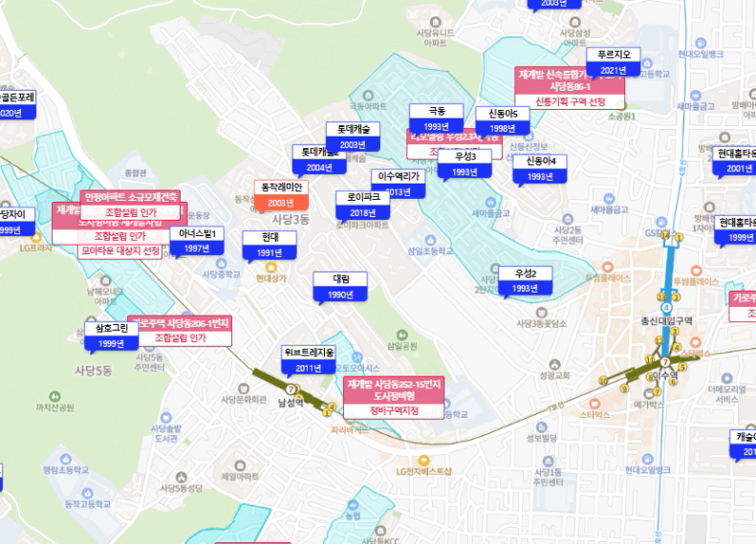Click subway exit 14 marker
This screenshot has height=544, width=756.
click(666, 235)
